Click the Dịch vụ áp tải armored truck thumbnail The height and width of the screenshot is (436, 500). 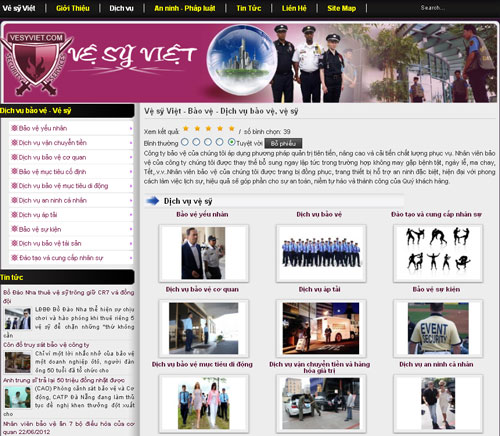[x=321, y=328]
